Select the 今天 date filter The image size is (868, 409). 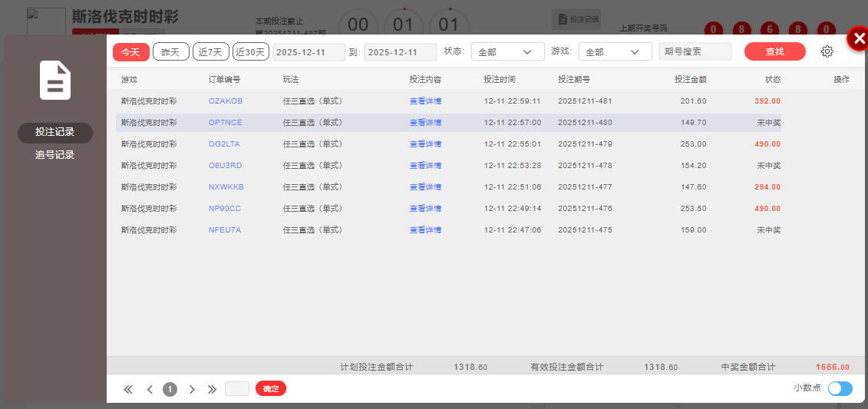coord(131,51)
